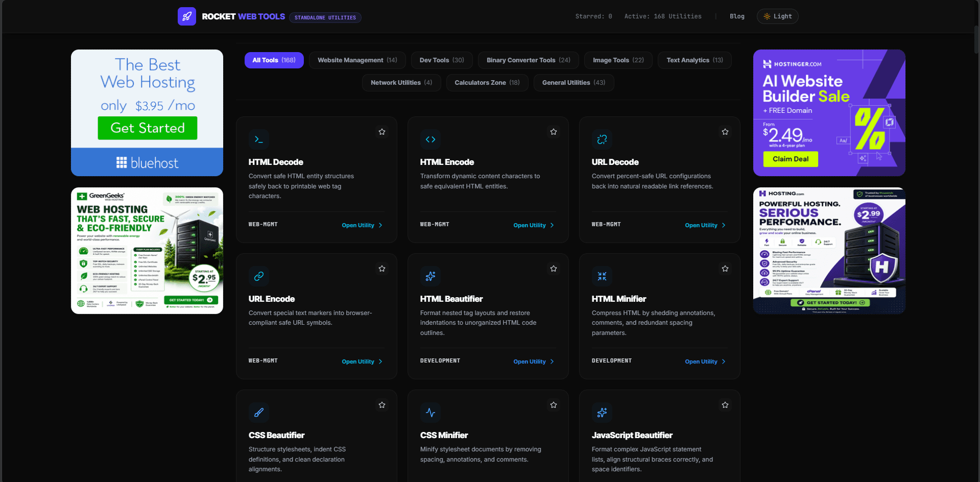
Task: Star the HTML Minifier utility
Action: pyautogui.click(x=725, y=269)
